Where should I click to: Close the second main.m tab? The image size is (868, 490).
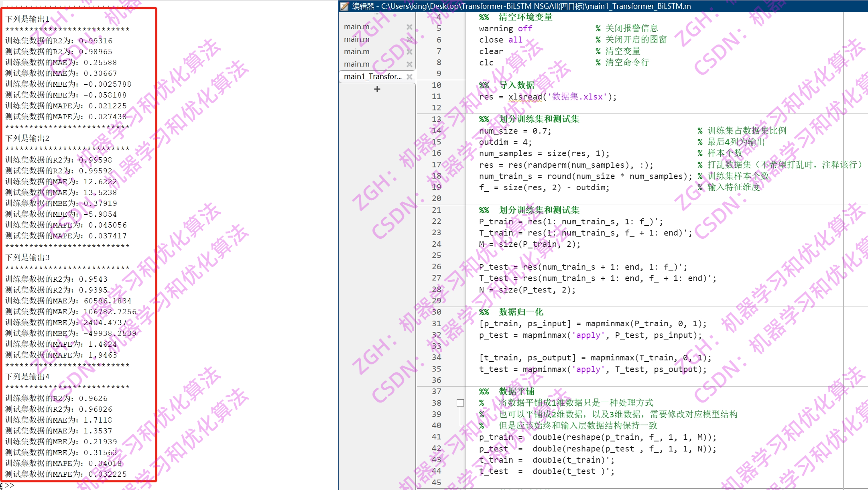410,39
